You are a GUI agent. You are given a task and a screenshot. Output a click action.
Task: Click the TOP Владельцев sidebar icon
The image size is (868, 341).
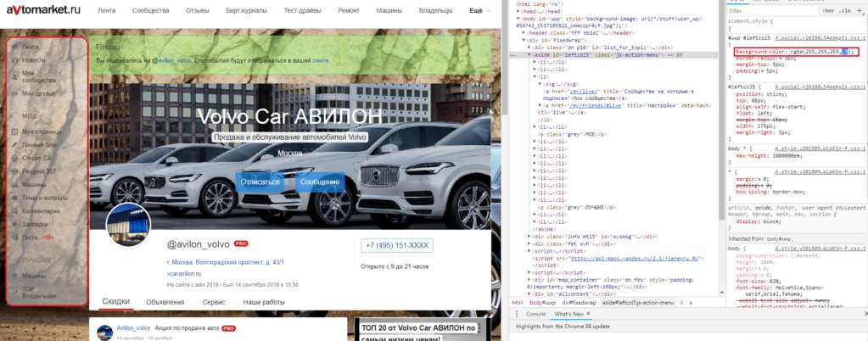(x=14, y=293)
